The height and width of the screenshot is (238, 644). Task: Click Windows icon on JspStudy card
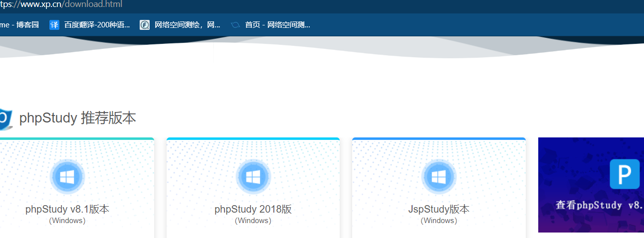click(439, 176)
